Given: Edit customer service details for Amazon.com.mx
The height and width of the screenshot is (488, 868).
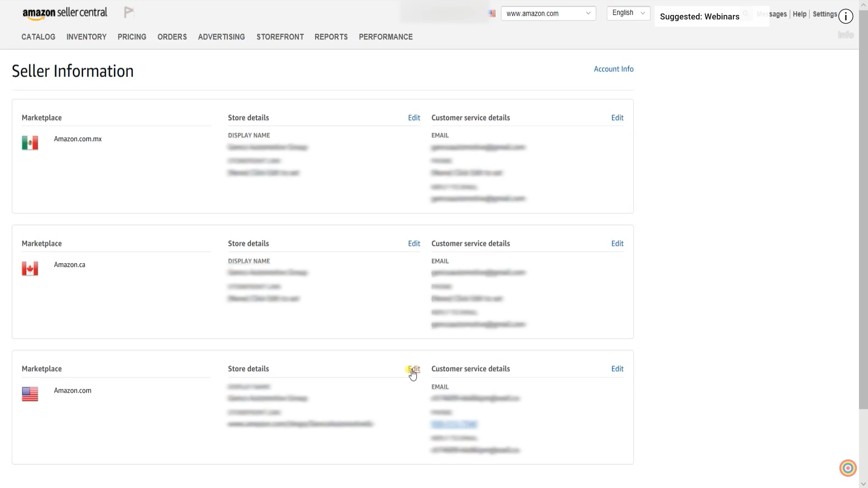Looking at the screenshot, I should pyautogui.click(x=617, y=118).
